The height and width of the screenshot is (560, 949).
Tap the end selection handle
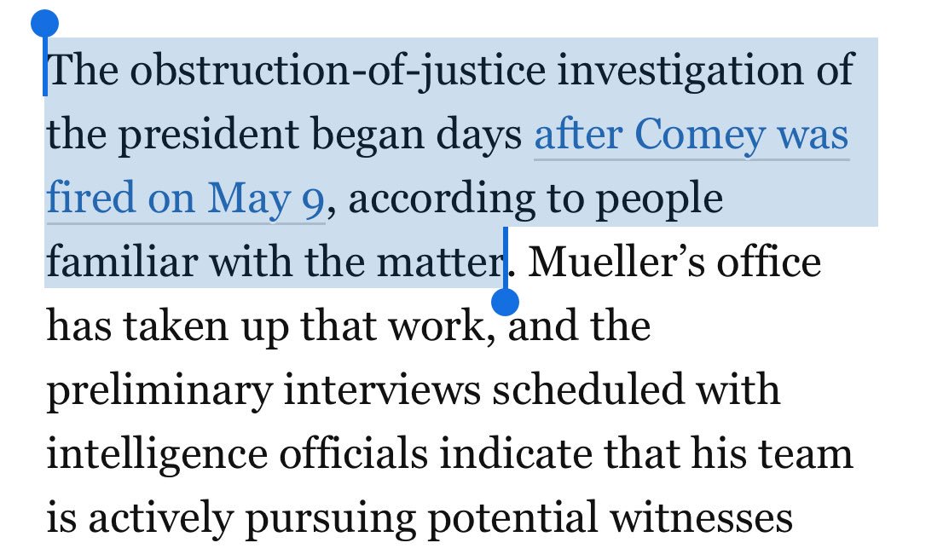click(506, 300)
